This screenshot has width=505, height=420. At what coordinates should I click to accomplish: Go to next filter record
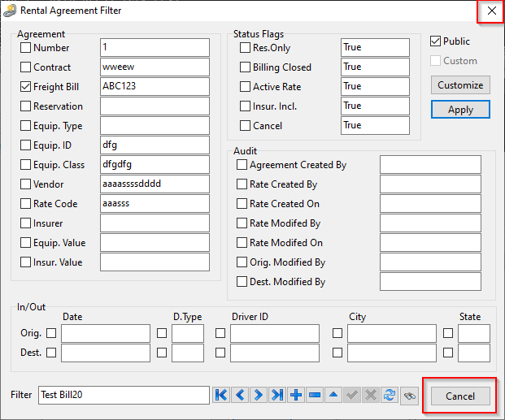259,395
